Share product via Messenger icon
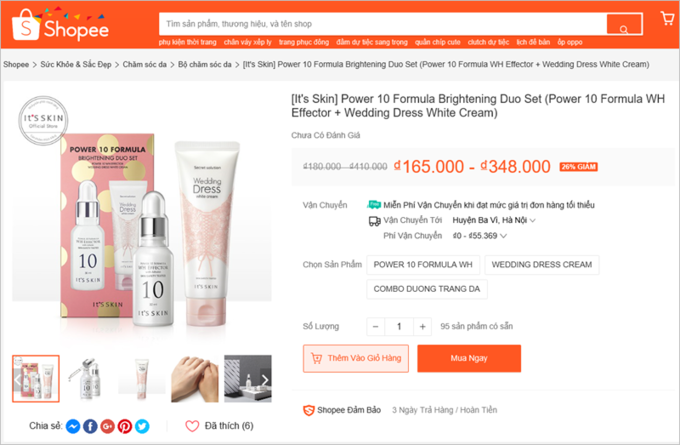 click(x=73, y=426)
